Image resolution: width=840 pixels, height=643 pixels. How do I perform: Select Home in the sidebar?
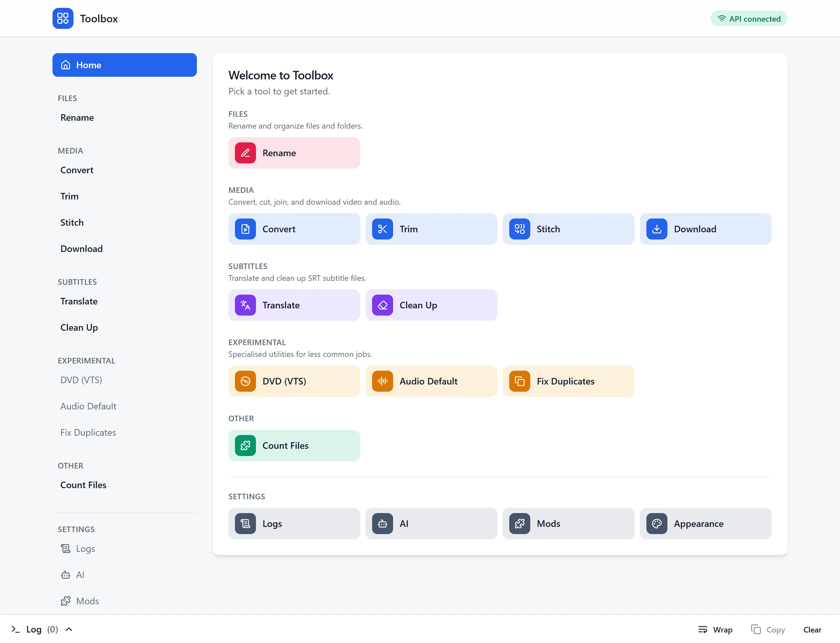tap(124, 65)
